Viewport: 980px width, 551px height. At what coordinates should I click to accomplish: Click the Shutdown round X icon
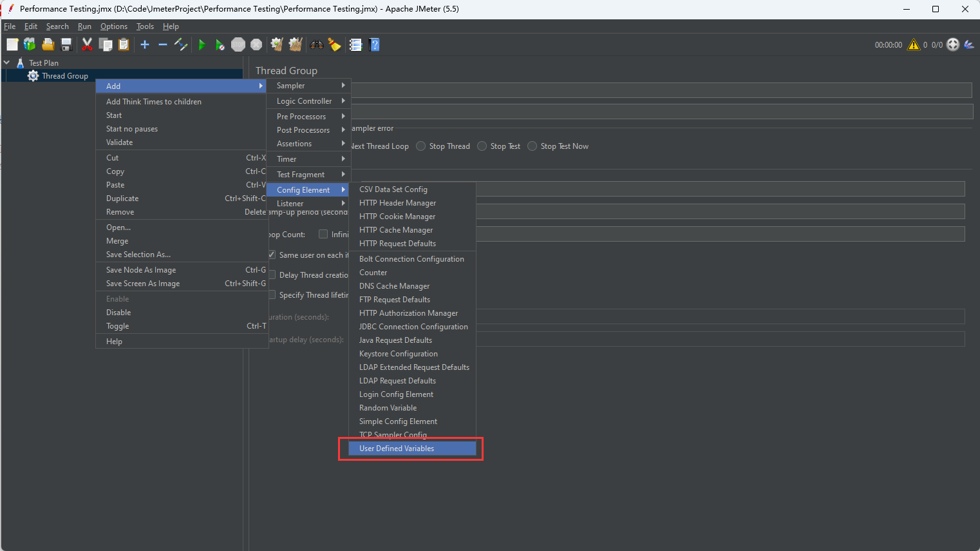[x=256, y=44]
